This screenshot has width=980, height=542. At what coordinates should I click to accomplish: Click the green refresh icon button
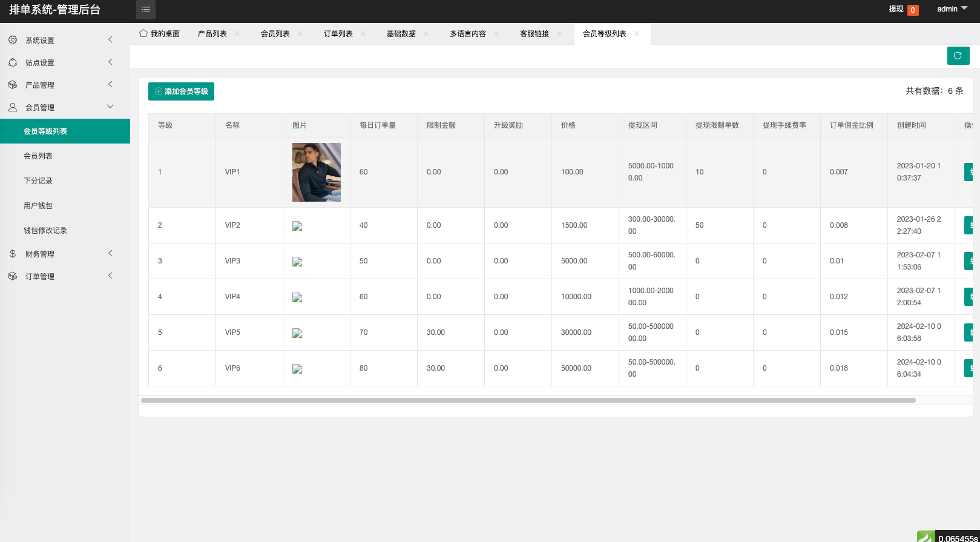coord(958,56)
